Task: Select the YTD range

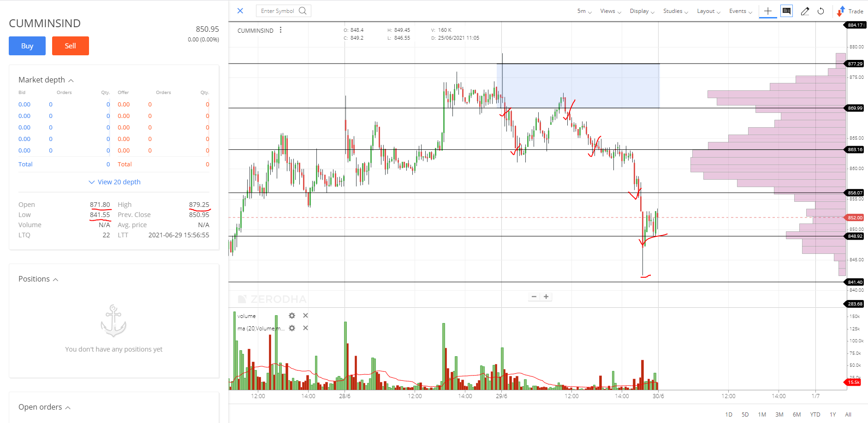Action: [815, 415]
